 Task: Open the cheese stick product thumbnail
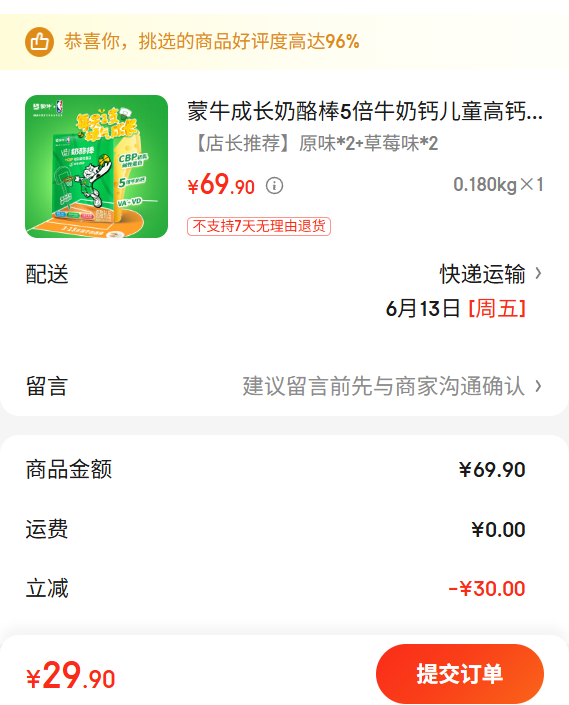point(96,166)
